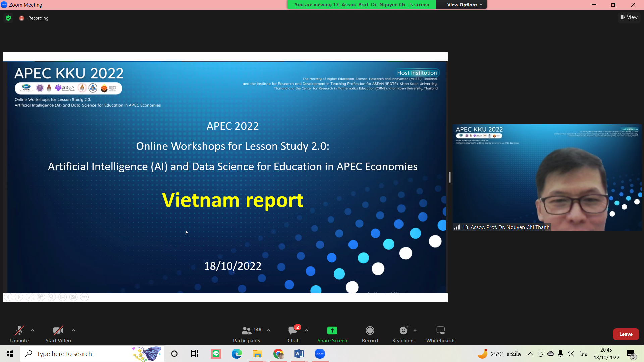Viewport: 644px width, 362px height.
Task: Toggle the taskbar microphone tray icon
Action: point(560,354)
